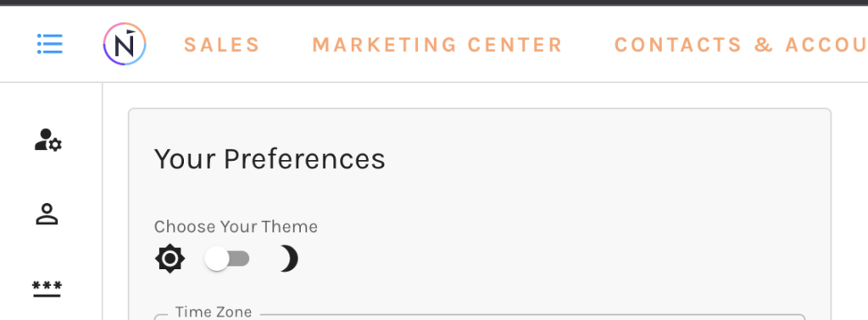Click the Choose Your Theme label

coord(236,227)
